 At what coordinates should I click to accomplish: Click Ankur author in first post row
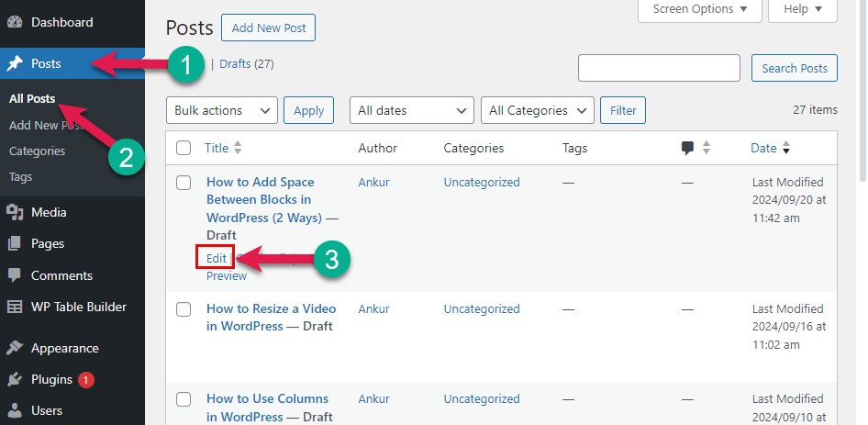(373, 183)
